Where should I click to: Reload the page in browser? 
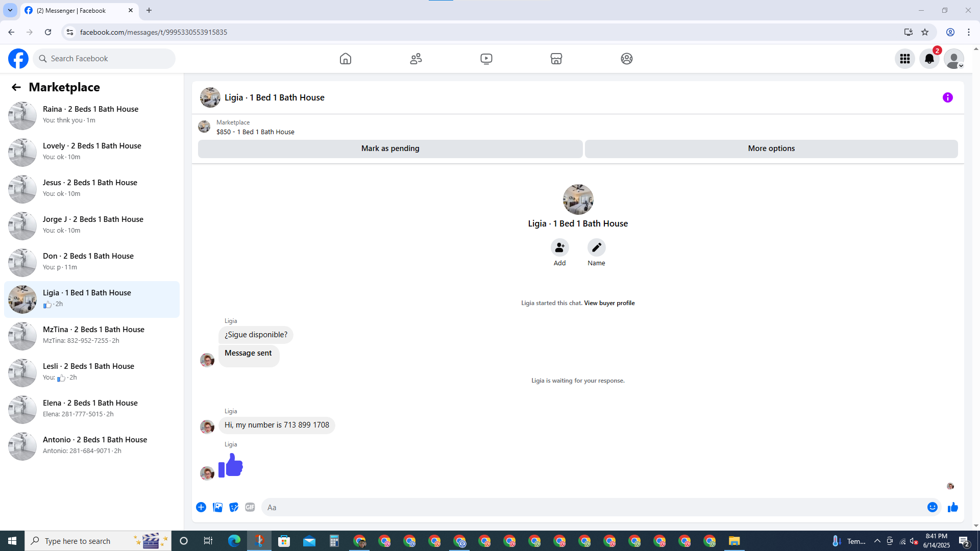point(48,32)
